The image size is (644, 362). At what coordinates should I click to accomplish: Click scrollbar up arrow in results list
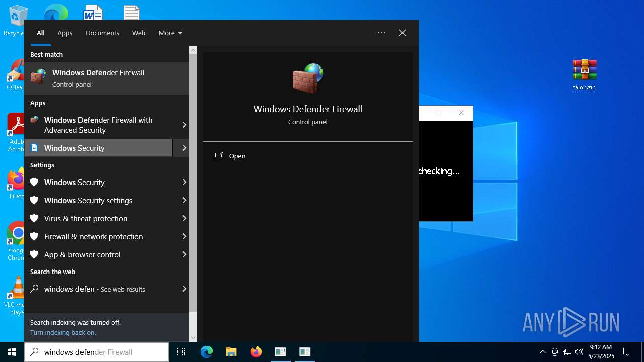pyautogui.click(x=193, y=50)
